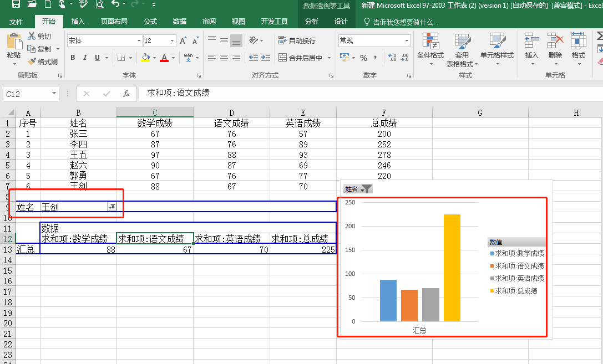Open Cell Styles (单元格样式) menu
The width and height of the screenshot is (603, 364).
coord(497,49)
